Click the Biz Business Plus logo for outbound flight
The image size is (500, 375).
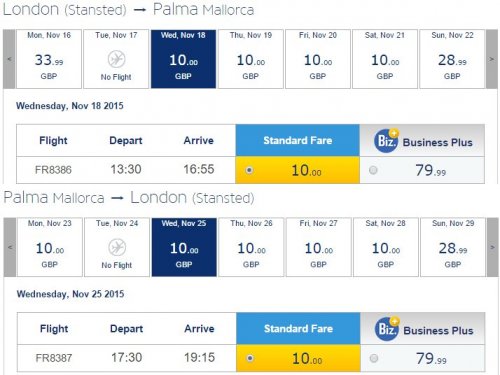pyautogui.click(x=387, y=141)
